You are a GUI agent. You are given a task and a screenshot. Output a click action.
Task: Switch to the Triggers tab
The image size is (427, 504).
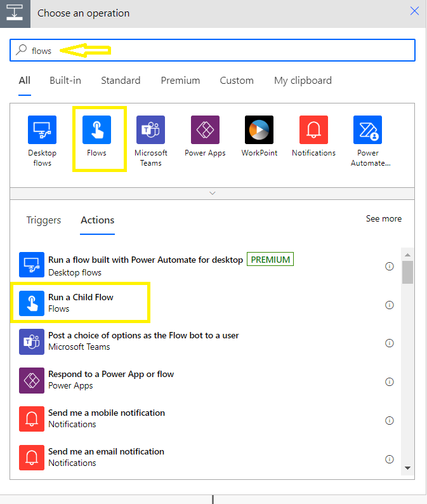tap(43, 220)
